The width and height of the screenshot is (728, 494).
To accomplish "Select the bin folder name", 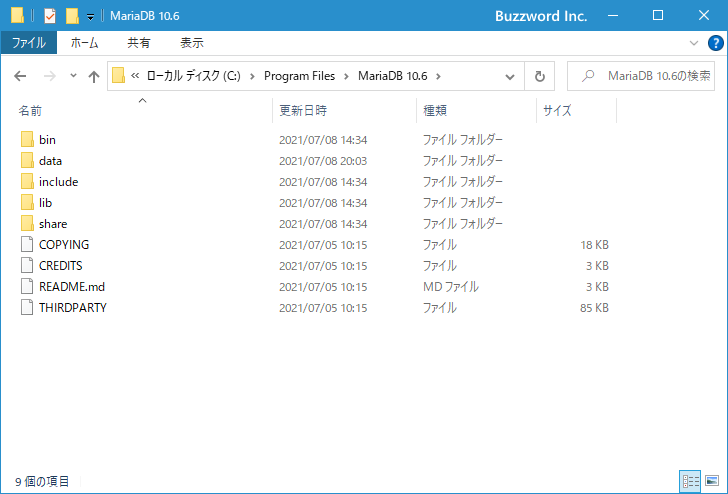I will (47, 140).
